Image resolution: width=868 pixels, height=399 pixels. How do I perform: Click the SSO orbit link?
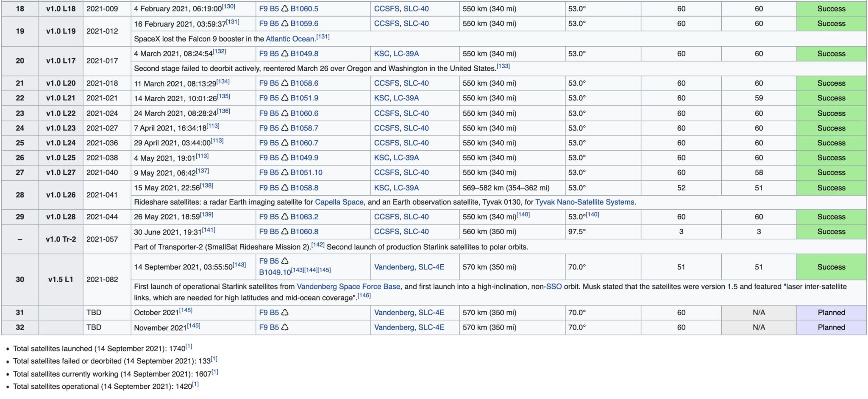coord(554,287)
